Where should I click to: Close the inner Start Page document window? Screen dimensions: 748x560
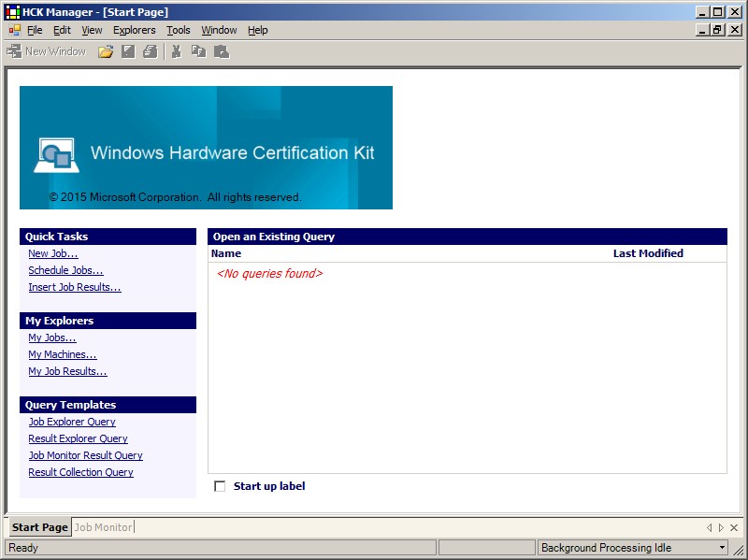[x=735, y=30]
